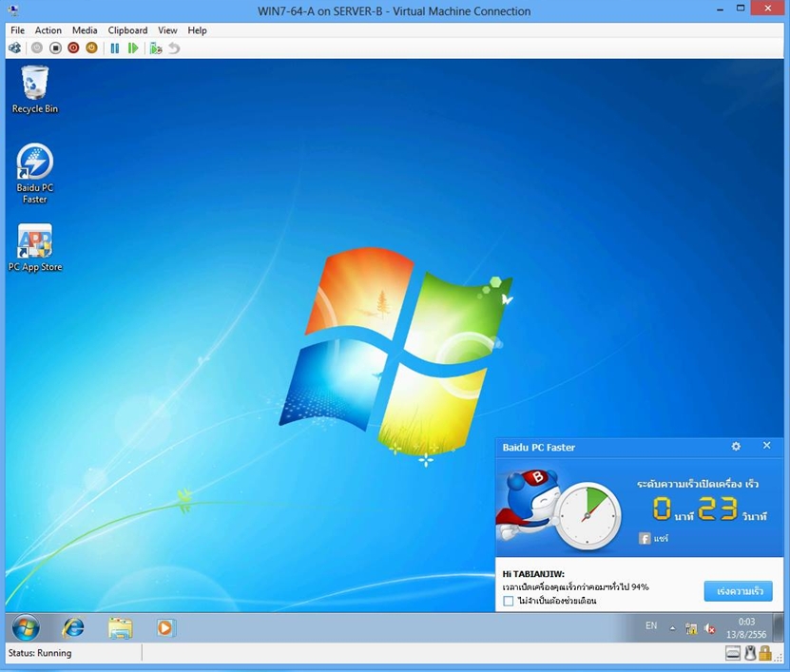Image resolution: width=790 pixels, height=672 pixels.
Task: Click the orange Save state button
Action: [x=91, y=48]
